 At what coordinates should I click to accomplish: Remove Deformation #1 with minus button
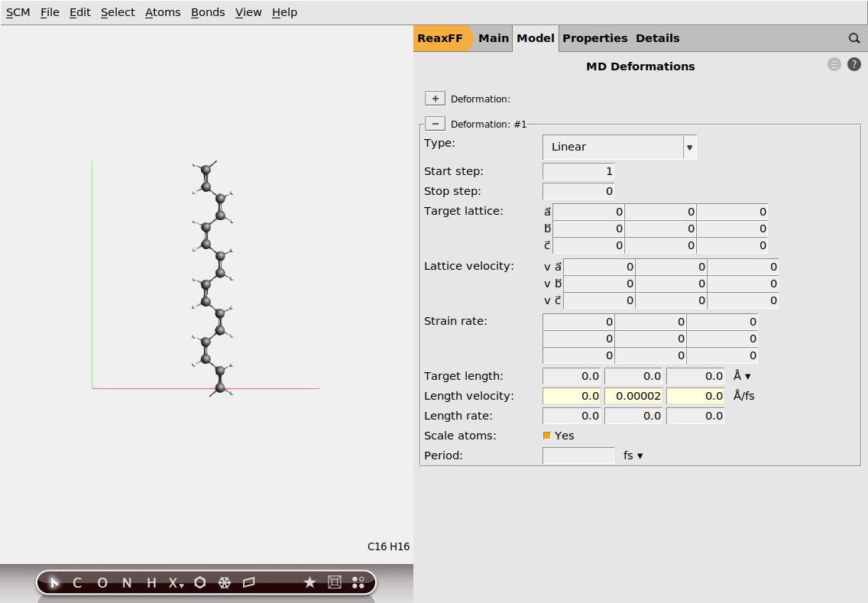tap(435, 124)
